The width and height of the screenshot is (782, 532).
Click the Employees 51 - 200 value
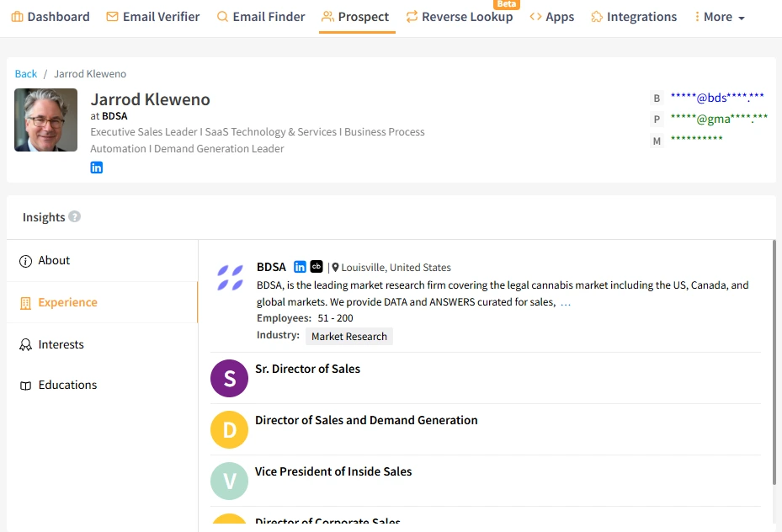pos(335,318)
